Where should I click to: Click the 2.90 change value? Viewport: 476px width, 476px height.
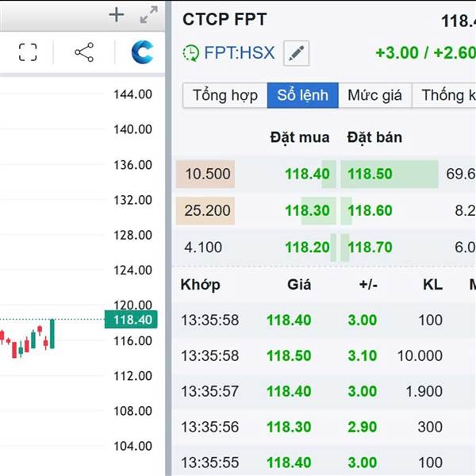point(363,427)
